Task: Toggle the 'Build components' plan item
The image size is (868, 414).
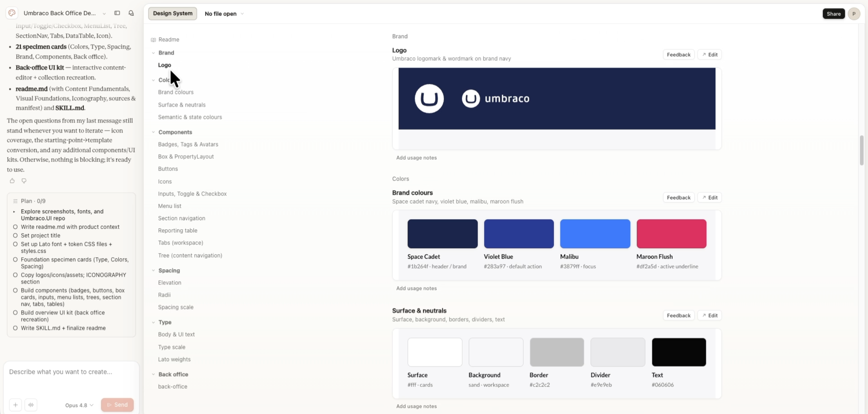Action: (15, 290)
